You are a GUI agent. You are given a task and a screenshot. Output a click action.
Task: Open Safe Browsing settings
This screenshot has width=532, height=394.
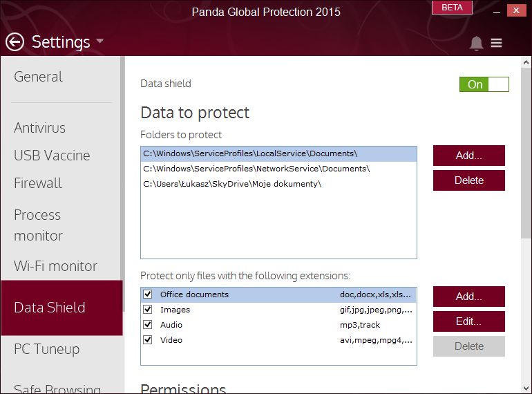click(57, 388)
